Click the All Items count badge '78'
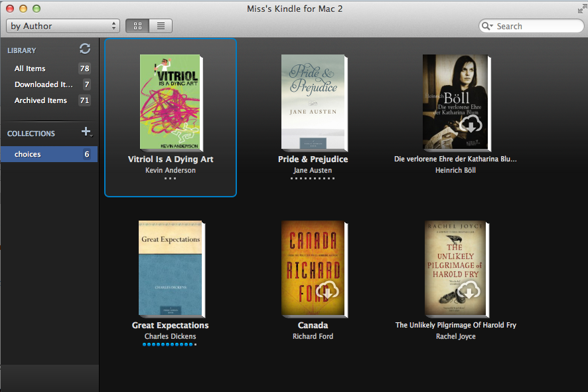Screen dimensions: 588x392 [85, 68]
